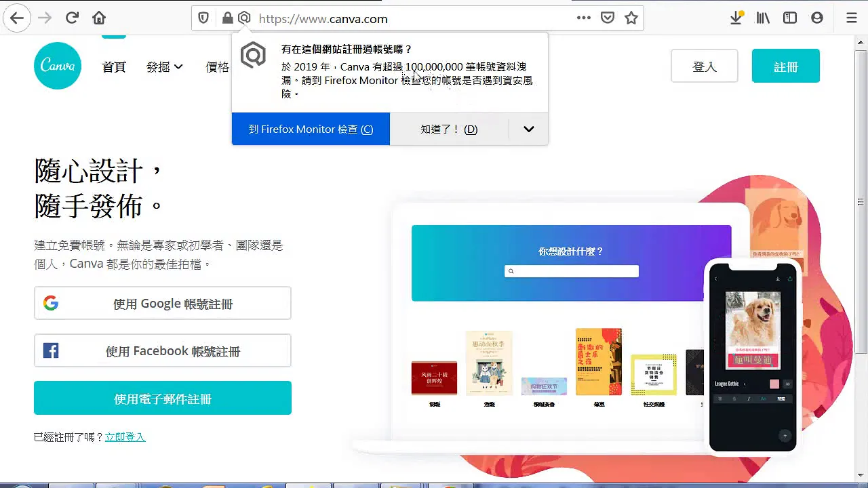
Task: Open the 首頁 nav item
Action: [114, 66]
